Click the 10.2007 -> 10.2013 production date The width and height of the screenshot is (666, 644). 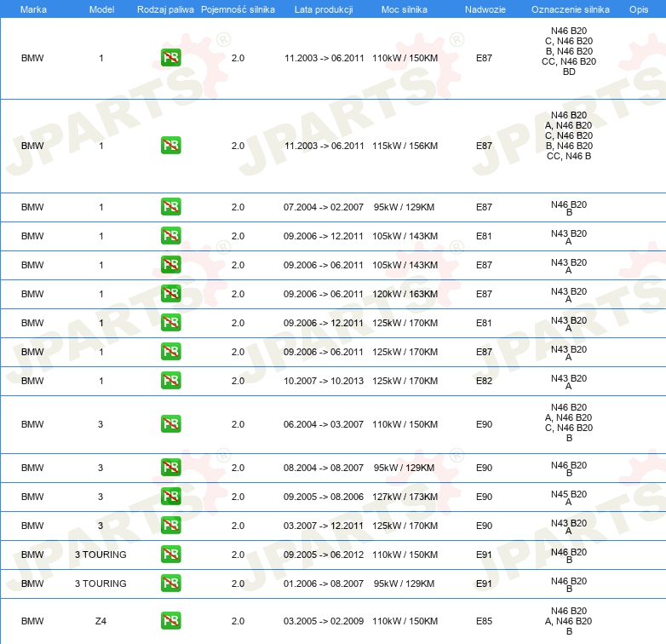(324, 381)
